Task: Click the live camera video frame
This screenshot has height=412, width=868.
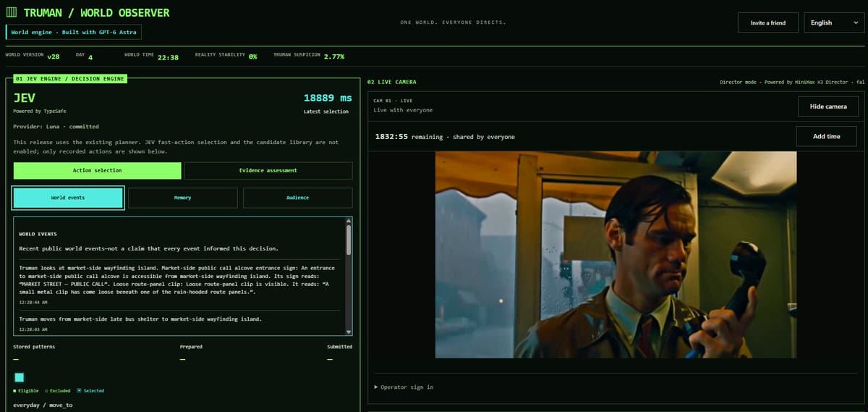Action: 616,254
